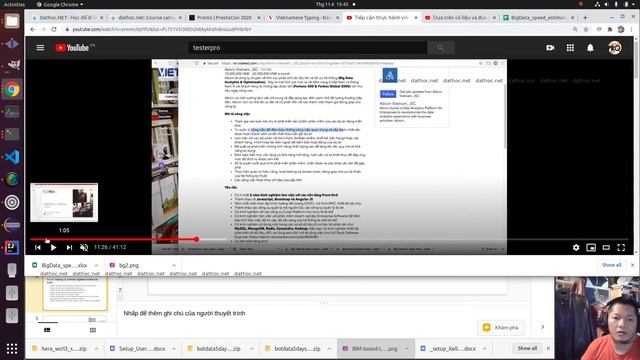The image size is (640, 360).
Task: Open the YouTube account avatar menu
Action: coord(615,48)
